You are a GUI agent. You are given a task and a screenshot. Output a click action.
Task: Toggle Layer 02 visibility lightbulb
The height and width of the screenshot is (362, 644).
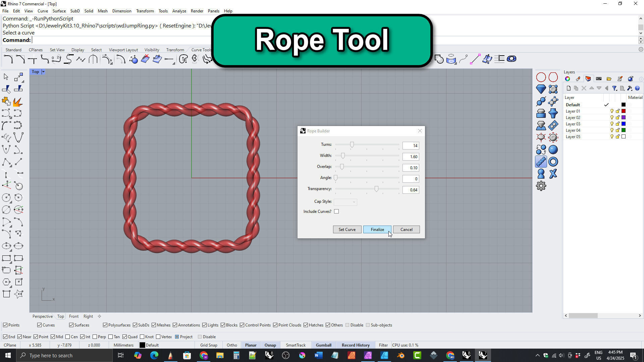(611, 118)
